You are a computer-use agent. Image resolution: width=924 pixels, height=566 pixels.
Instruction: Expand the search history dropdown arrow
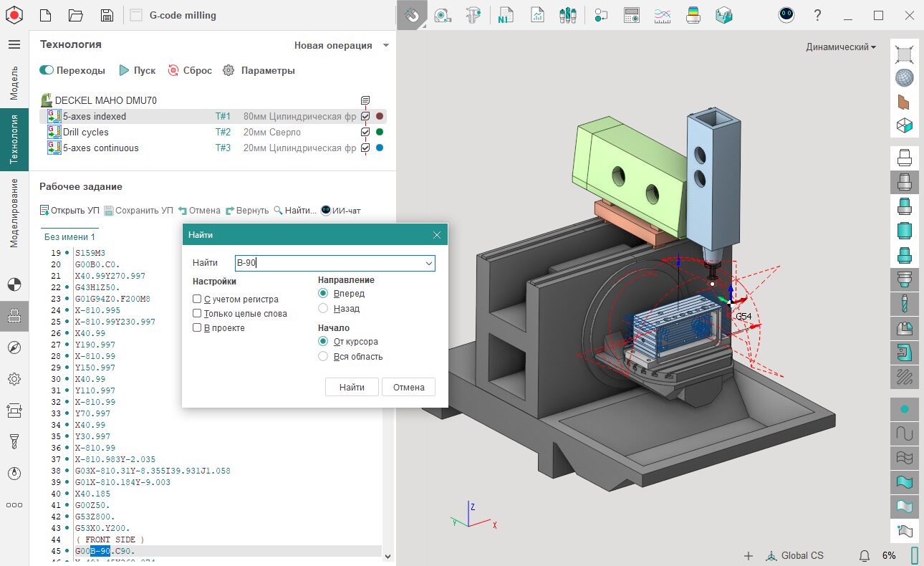pyautogui.click(x=429, y=263)
